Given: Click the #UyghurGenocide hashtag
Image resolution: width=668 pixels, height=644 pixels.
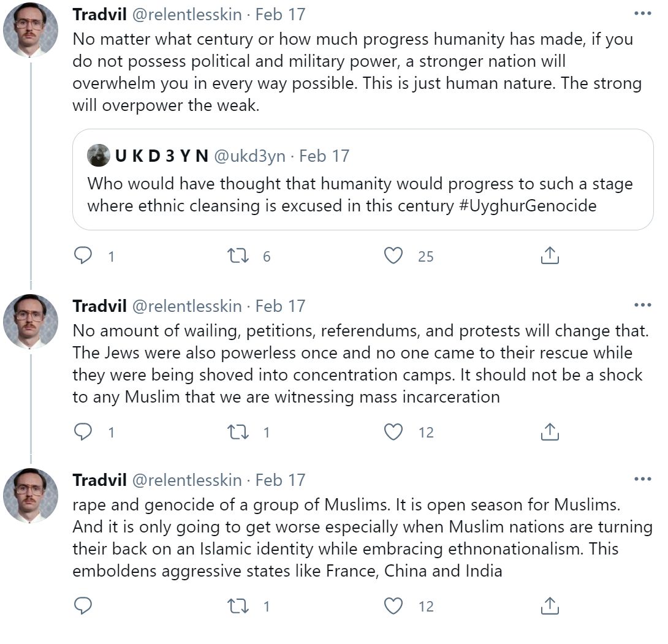Looking at the screenshot, I should [x=527, y=205].
